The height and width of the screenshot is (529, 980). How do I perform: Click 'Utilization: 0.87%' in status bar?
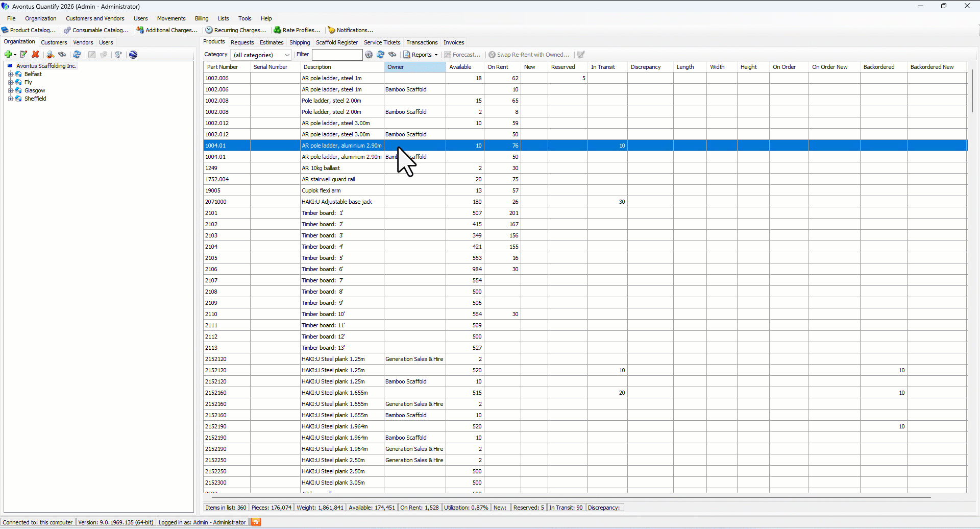click(x=466, y=508)
